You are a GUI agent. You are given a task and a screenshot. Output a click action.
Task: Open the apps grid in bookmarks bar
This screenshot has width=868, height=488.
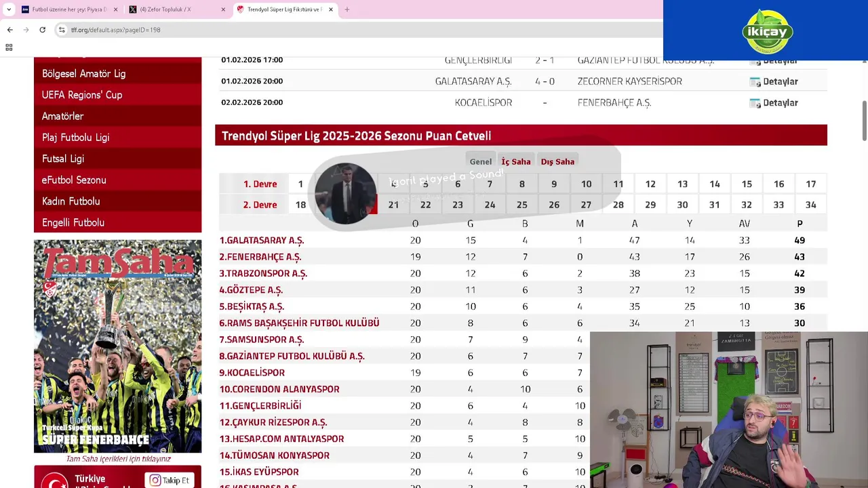(x=9, y=47)
